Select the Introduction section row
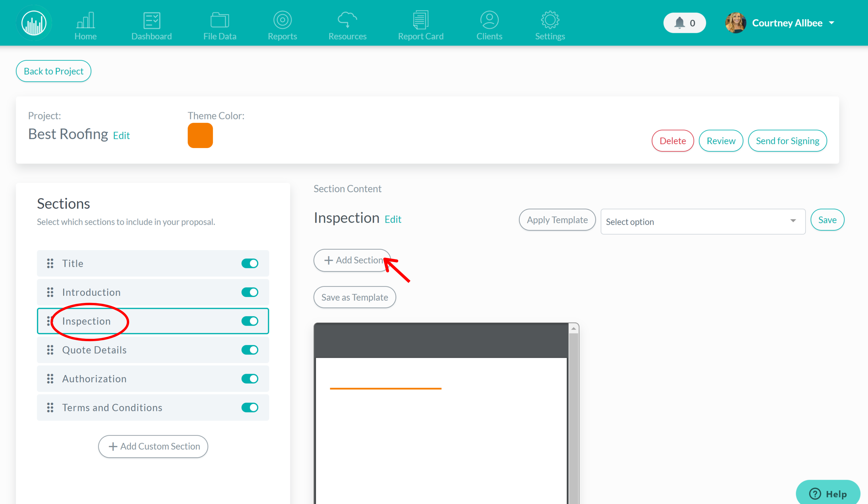 click(x=153, y=292)
